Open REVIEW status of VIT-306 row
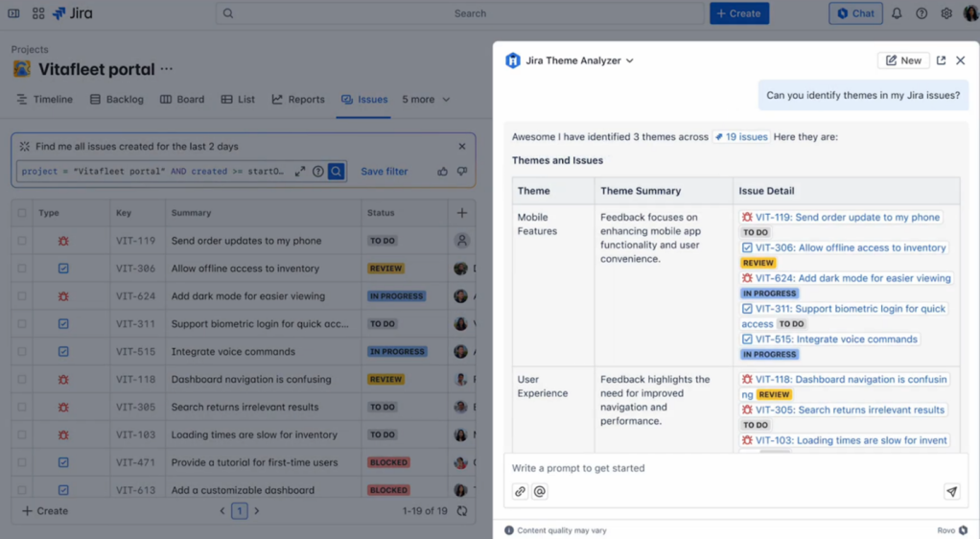This screenshot has height=539, width=980. pyautogui.click(x=385, y=269)
